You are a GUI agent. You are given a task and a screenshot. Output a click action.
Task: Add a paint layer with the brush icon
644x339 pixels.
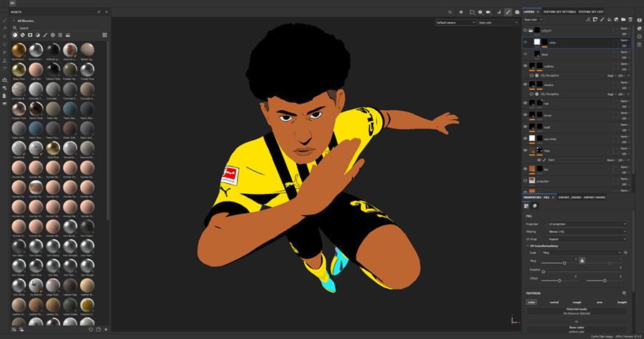click(602, 20)
